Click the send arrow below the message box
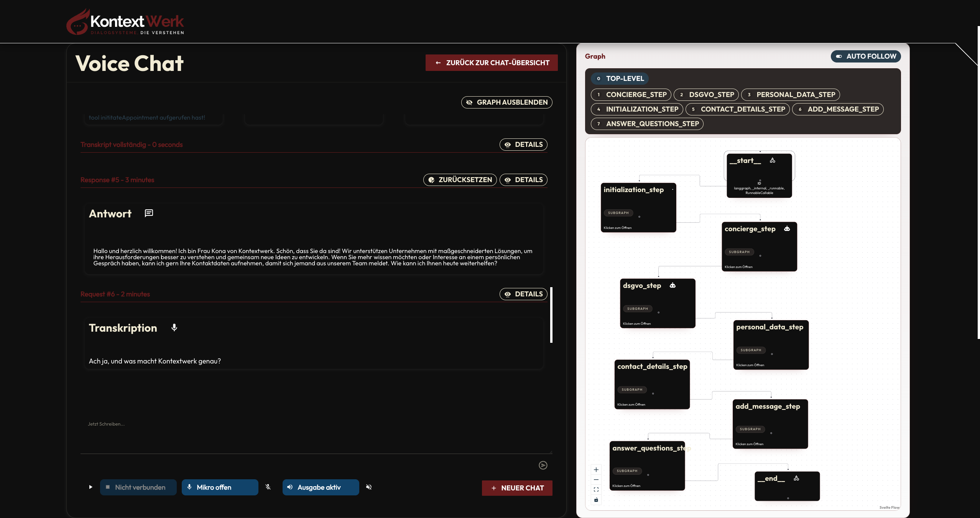This screenshot has width=980, height=518. pos(544,465)
